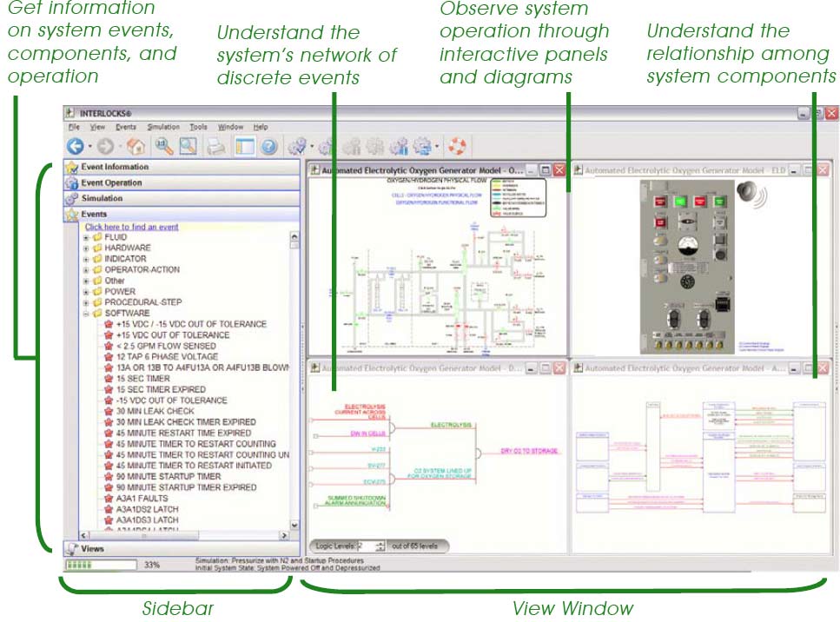The image size is (840, 622).
Task: Click 'DRY O2 TO STORAGE' event in logic diagram
Action: (x=529, y=451)
